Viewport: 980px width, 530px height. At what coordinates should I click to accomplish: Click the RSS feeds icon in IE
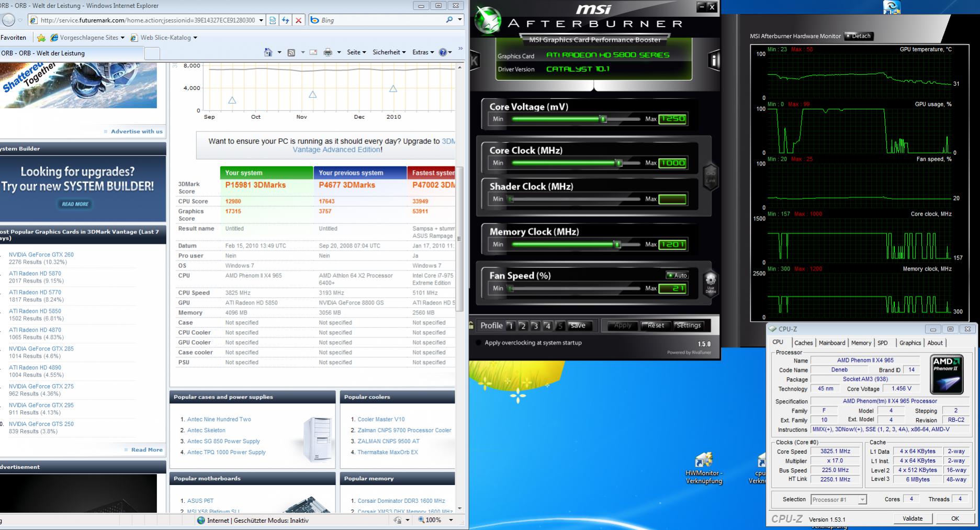pyautogui.click(x=291, y=52)
